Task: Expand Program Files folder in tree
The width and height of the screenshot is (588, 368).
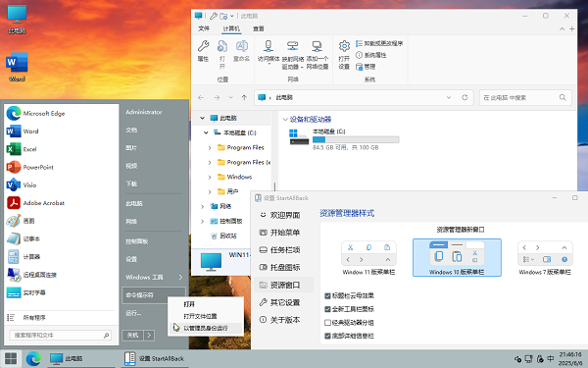Action: click(x=210, y=147)
